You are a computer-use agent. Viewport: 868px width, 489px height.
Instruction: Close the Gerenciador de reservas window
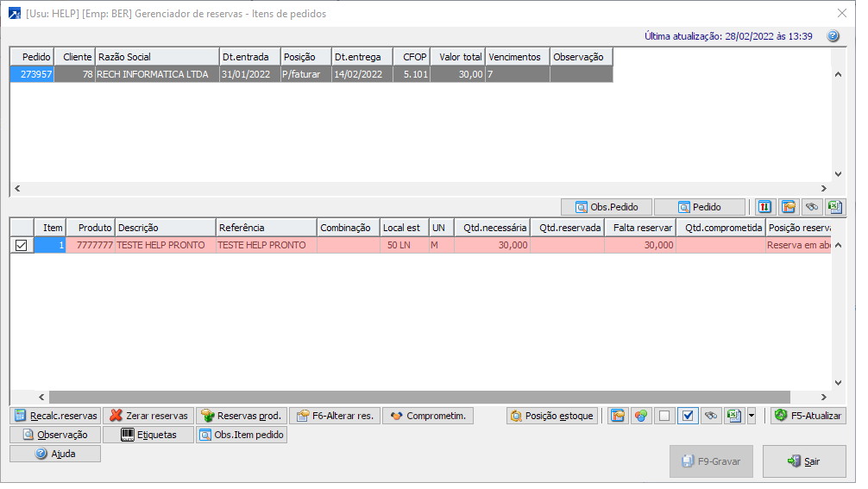pos(842,13)
